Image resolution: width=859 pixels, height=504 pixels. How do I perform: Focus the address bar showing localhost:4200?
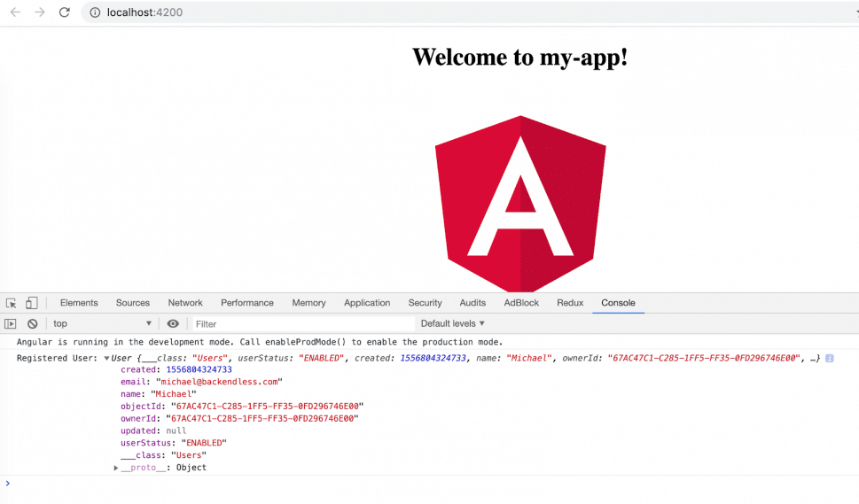pyautogui.click(x=471, y=12)
